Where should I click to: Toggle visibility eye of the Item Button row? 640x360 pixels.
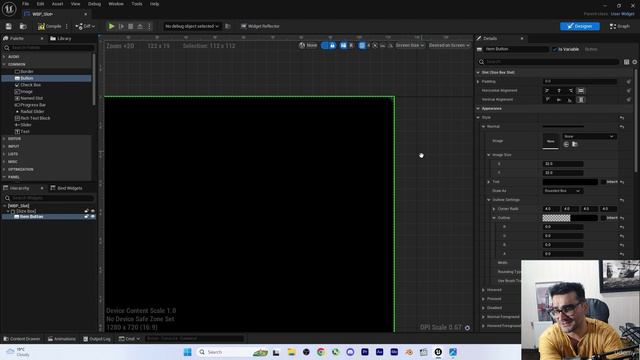pos(93,216)
